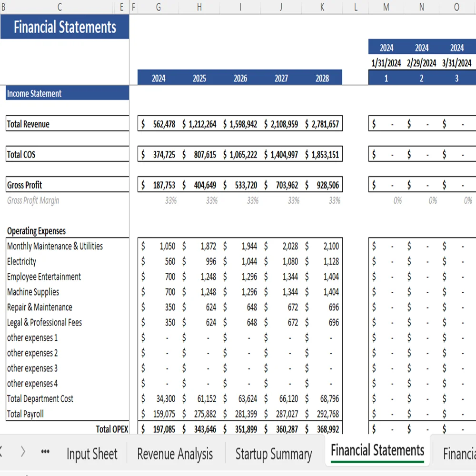Select the other expenses 4 label

[32, 383]
